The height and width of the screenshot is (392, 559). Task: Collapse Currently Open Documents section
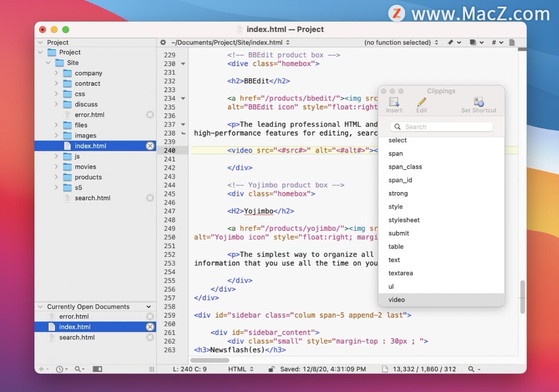[x=40, y=307]
